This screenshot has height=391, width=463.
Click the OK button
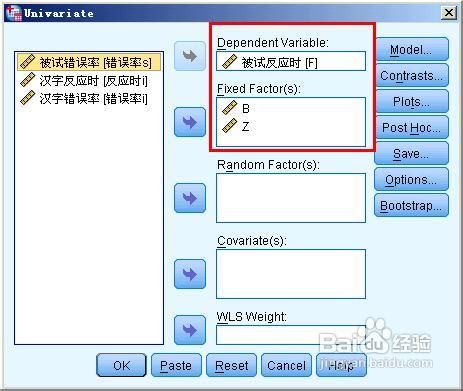121,365
